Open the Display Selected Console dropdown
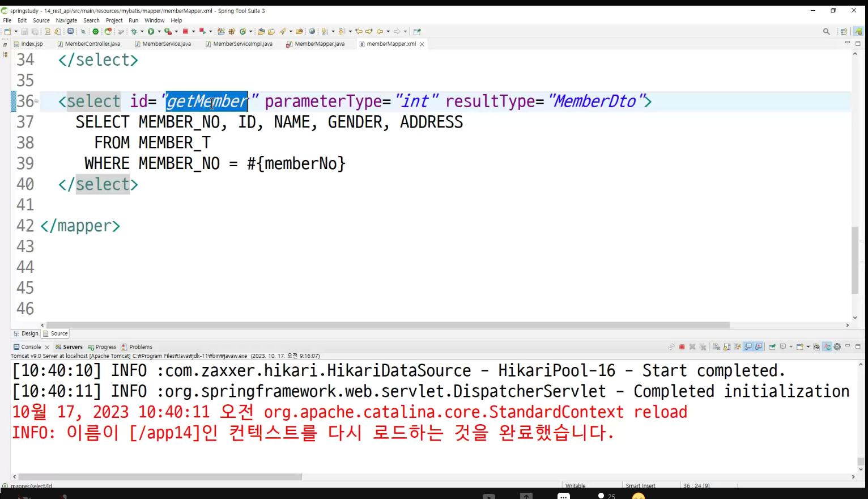The image size is (868, 499). 791,347
